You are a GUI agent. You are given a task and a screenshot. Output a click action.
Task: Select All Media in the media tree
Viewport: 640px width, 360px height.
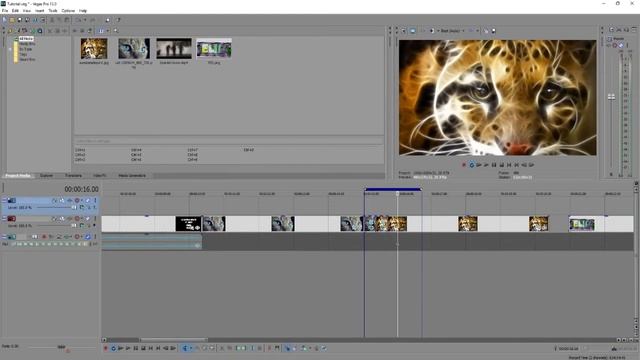[x=26, y=39]
